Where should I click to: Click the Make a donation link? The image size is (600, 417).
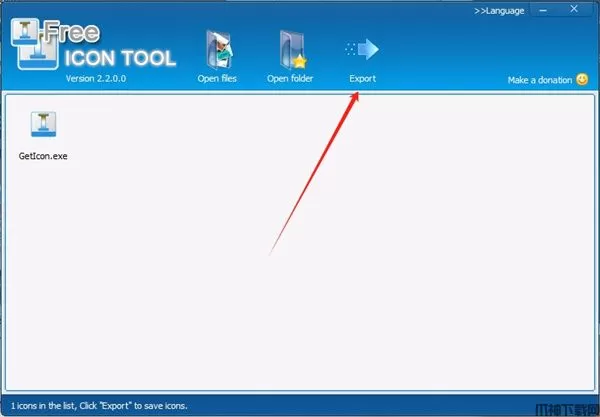click(x=540, y=80)
